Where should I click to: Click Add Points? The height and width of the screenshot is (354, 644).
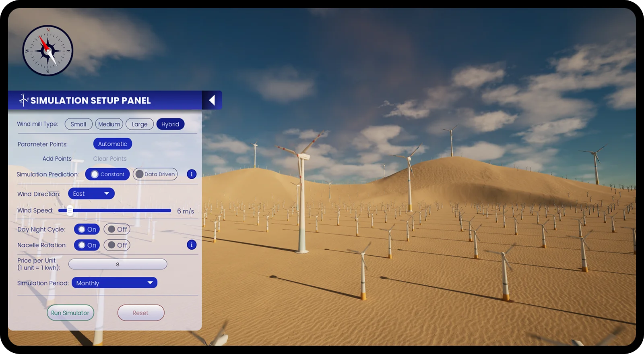click(57, 159)
